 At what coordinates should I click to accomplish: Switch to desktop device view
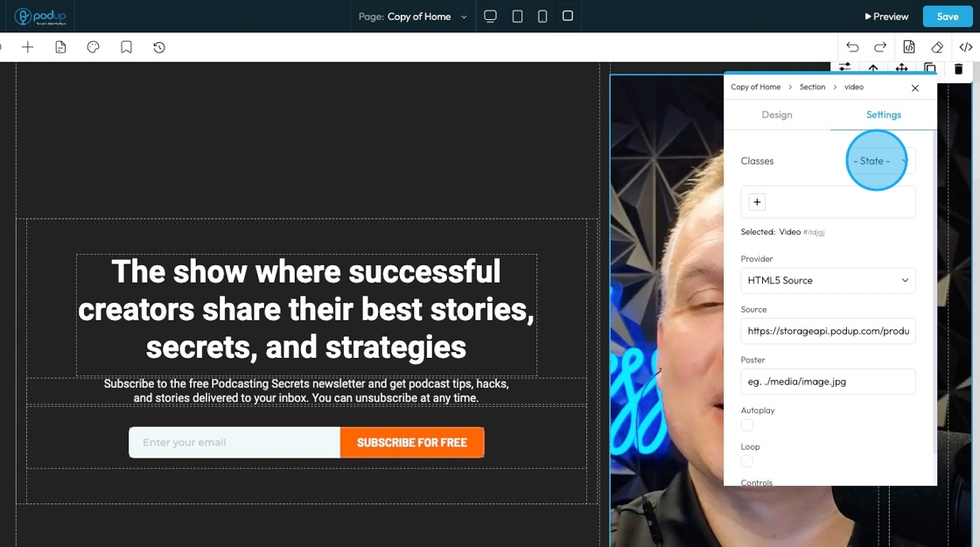tap(491, 17)
